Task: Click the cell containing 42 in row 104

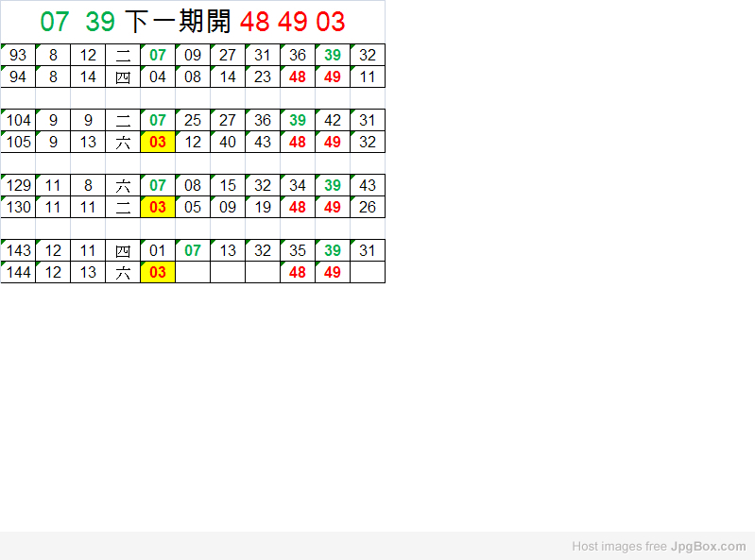Action: [x=333, y=121]
